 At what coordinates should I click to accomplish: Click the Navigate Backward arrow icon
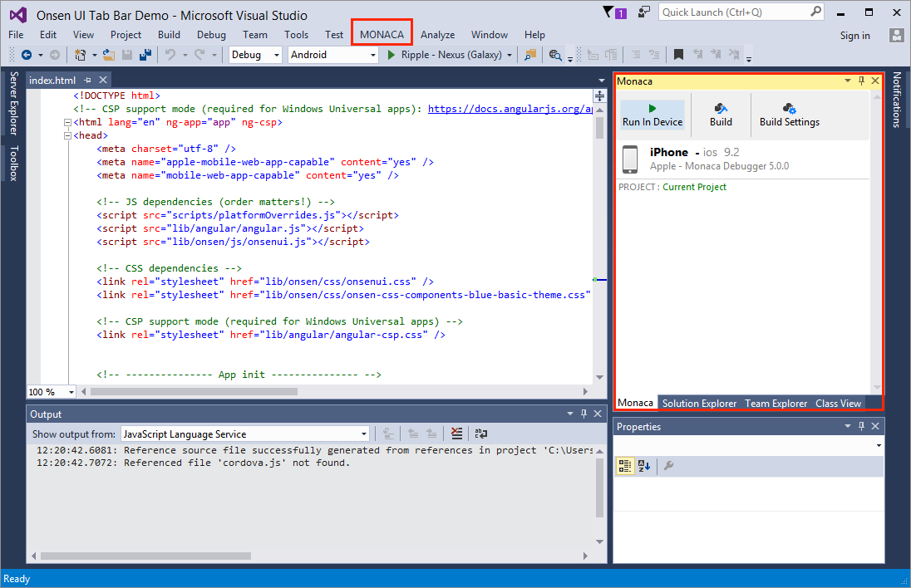26,55
